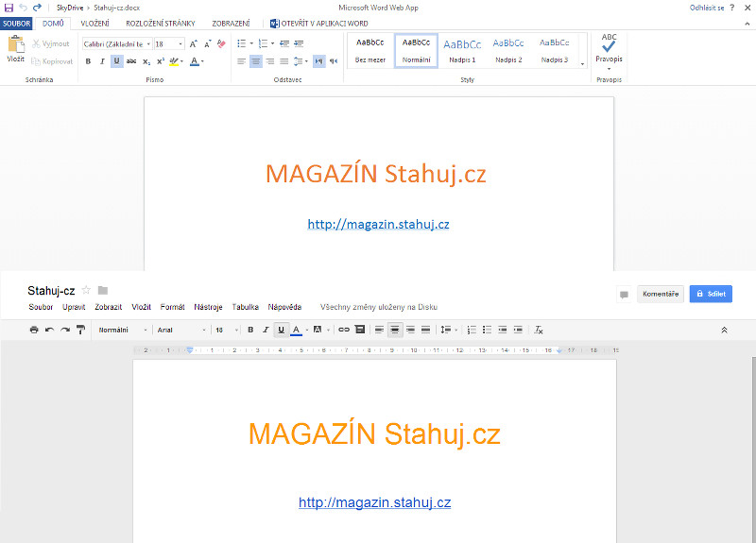
Task: Click Sdílet share button in Google Docs
Action: [x=711, y=294]
